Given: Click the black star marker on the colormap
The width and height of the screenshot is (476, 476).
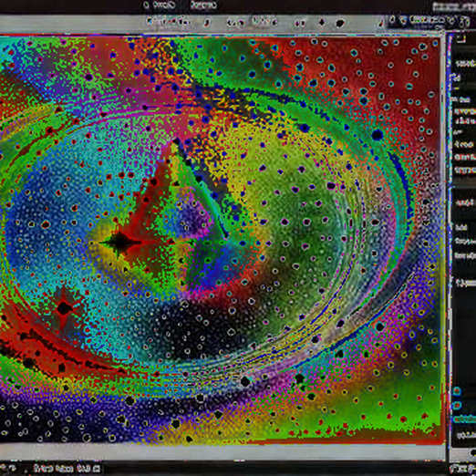Looking at the screenshot, I should 120,243.
